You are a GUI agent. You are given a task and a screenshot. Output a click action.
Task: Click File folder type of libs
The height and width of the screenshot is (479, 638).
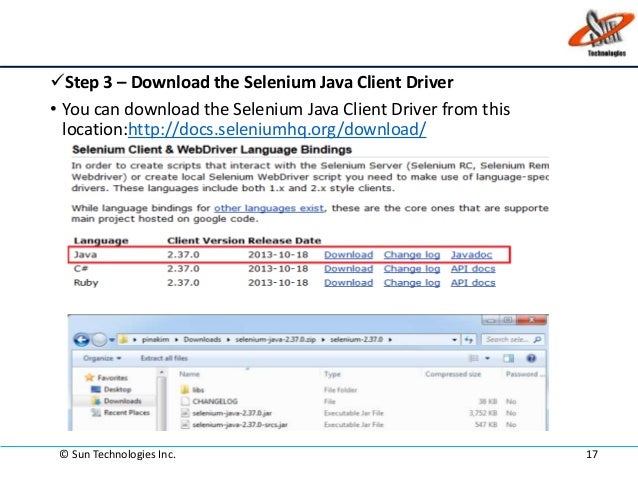pyautogui.click(x=340, y=390)
